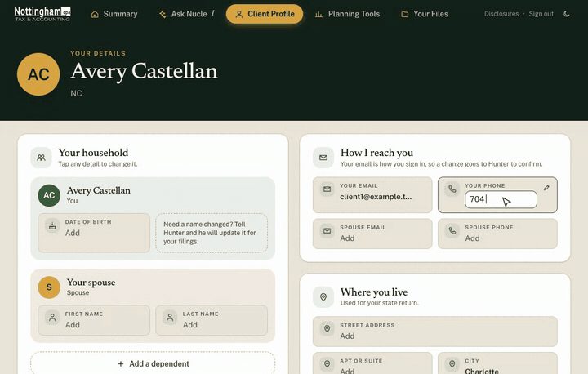Image resolution: width=588 pixels, height=374 pixels.
Task: Click the person icon in Client Profile
Action: 238,14
